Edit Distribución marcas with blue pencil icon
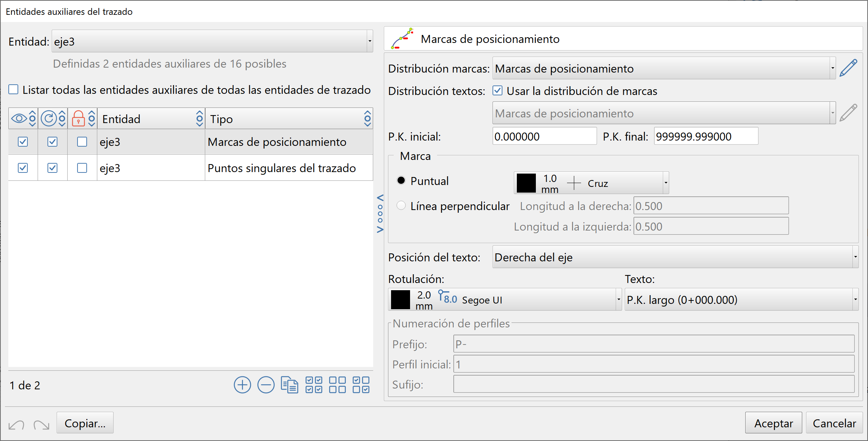The image size is (868, 441). (848, 68)
